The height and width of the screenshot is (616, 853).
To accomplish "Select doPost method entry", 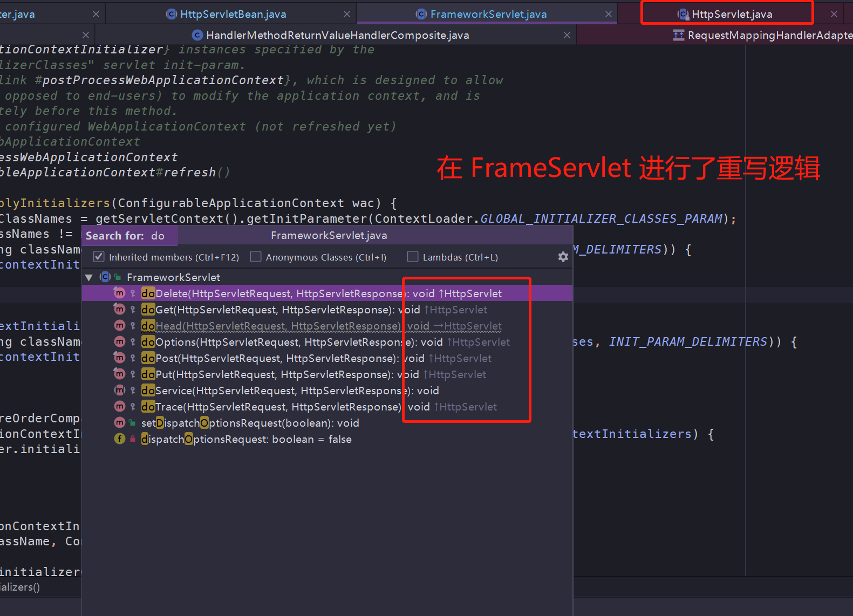I will click(x=327, y=358).
